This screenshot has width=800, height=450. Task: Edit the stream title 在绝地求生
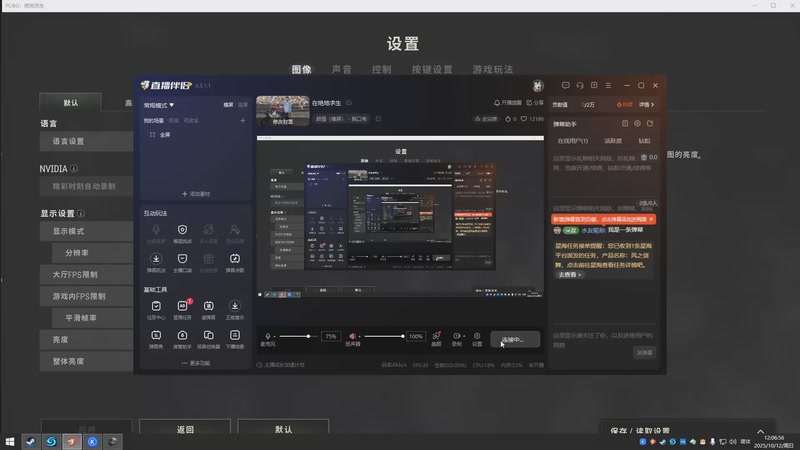349,103
